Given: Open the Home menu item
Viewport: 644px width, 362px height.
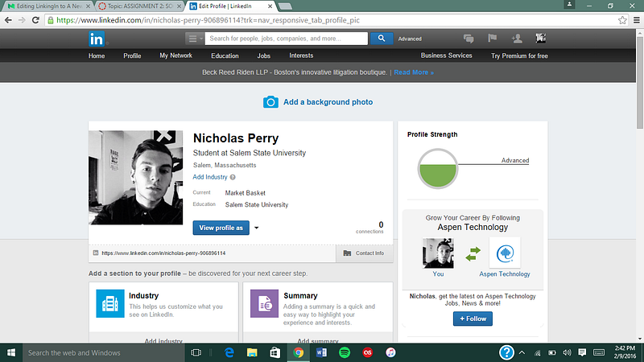Looking at the screenshot, I should pos(97,56).
